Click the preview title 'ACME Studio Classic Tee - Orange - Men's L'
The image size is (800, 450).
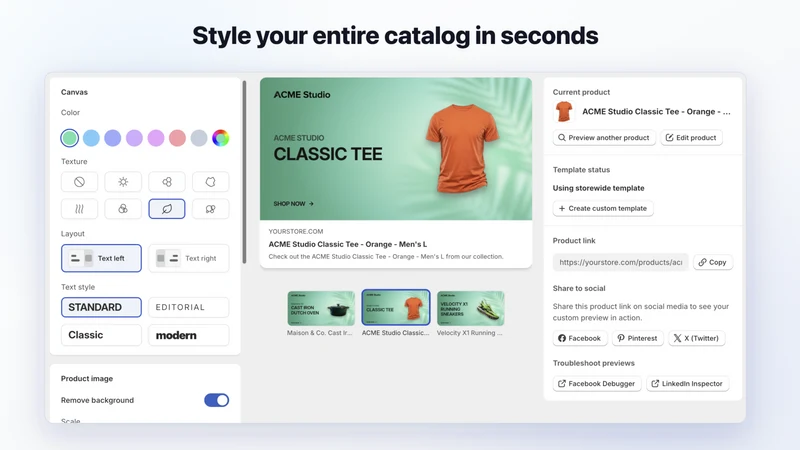[348, 244]
